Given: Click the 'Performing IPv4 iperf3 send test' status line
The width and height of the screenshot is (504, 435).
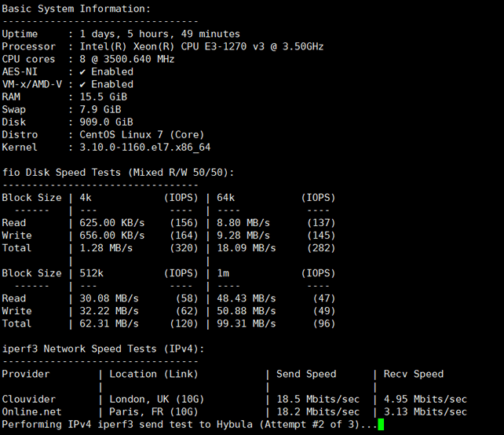Looking at the screenshot, I should tap(190, 424).
